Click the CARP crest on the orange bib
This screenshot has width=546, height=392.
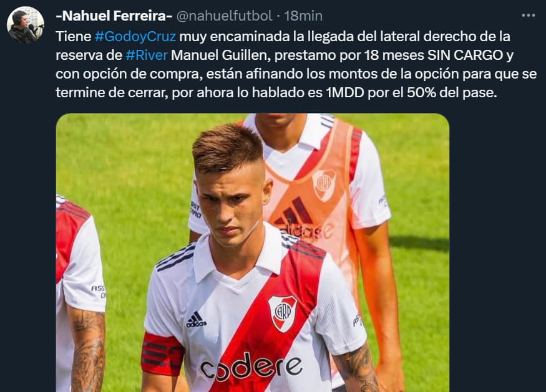324,185
